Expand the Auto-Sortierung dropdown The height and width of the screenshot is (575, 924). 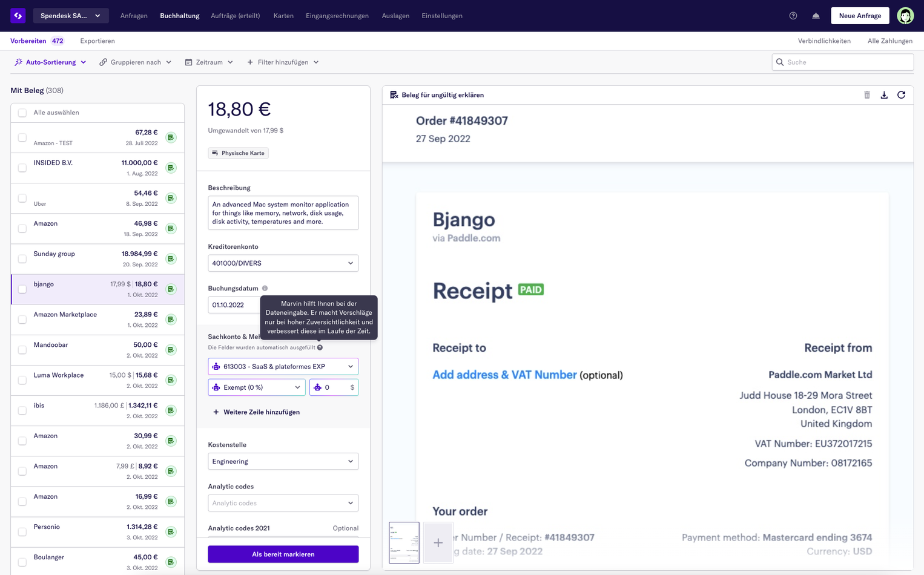[51, 62]
